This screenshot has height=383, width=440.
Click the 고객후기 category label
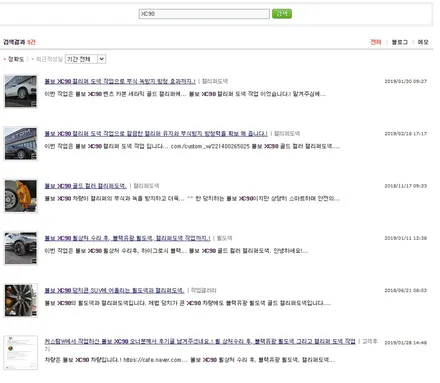pos(370,341)
